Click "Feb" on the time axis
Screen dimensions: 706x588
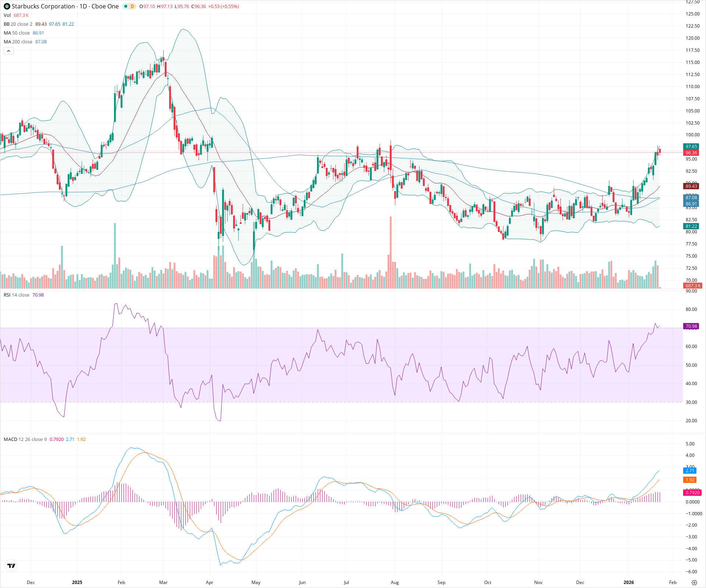pyautogui.click(x=121, y=582)
